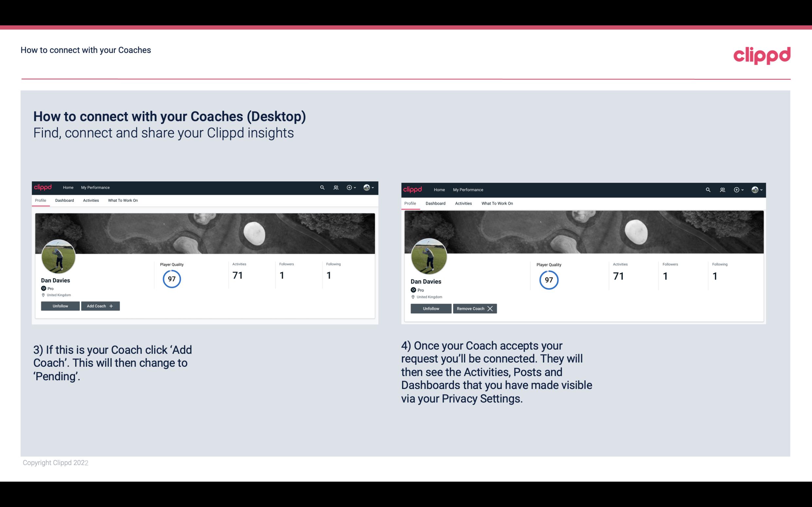Viewport: 812px width, 507px height.
Task: Expand 'My Performance' dropdown in top nav
Action: (x=95, y=187)
